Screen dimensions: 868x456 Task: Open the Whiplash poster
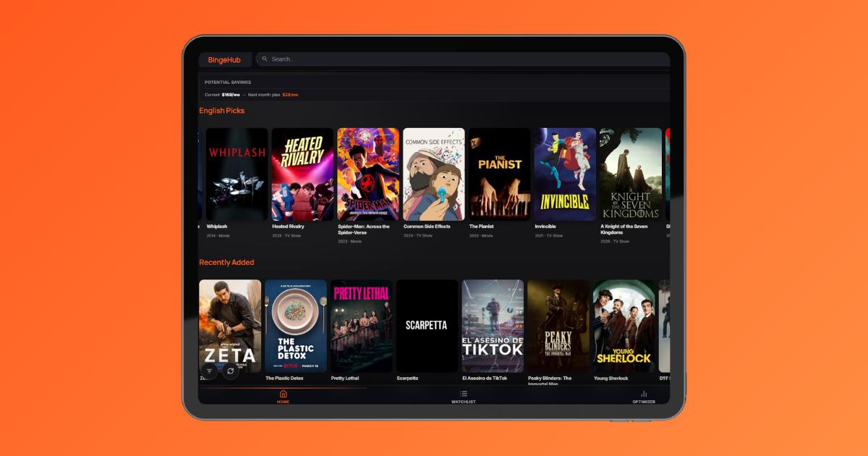coord(237,174)
